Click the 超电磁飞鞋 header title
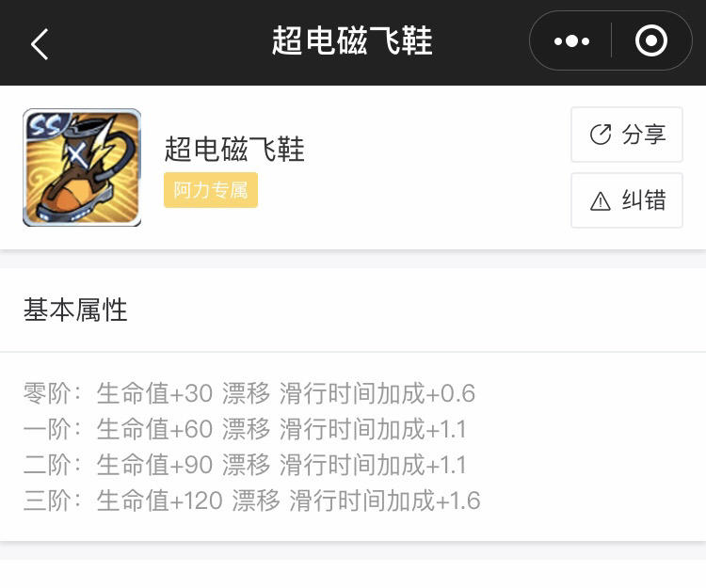 click(x=352, y=41)
